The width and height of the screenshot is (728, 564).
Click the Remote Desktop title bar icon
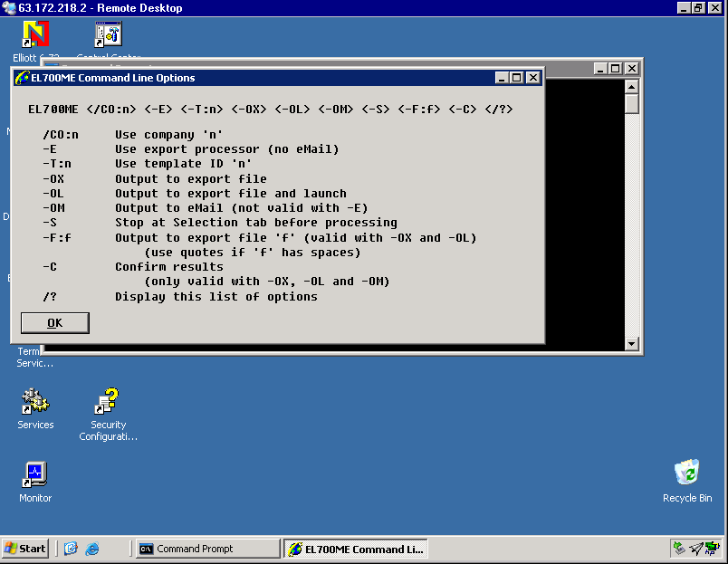point(8,8)
